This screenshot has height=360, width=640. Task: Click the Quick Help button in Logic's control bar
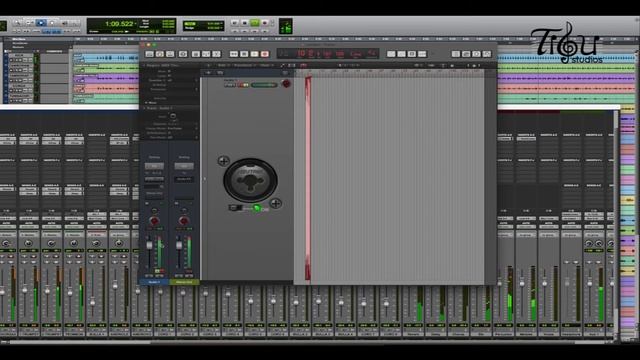click(170, 54)
